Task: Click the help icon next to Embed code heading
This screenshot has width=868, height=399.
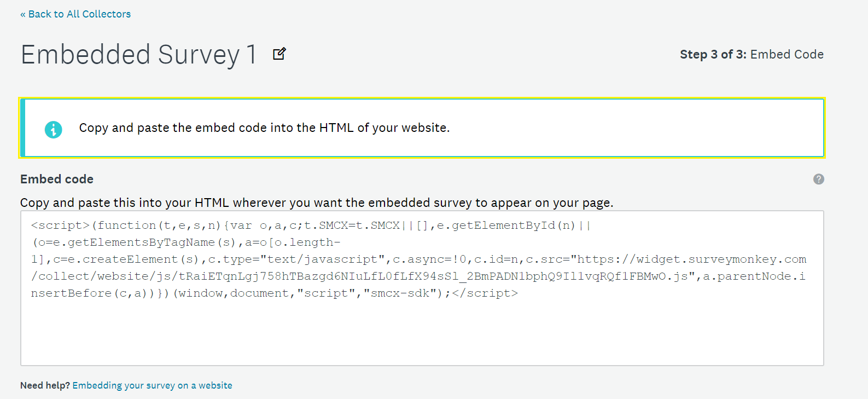Action: (818, 179)
